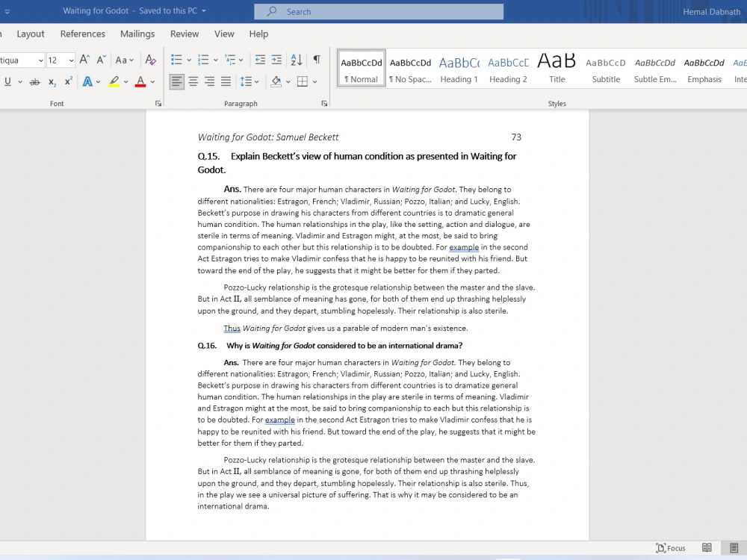747x560 pixels.
Task: Align text right
Action: pos(210,81)
